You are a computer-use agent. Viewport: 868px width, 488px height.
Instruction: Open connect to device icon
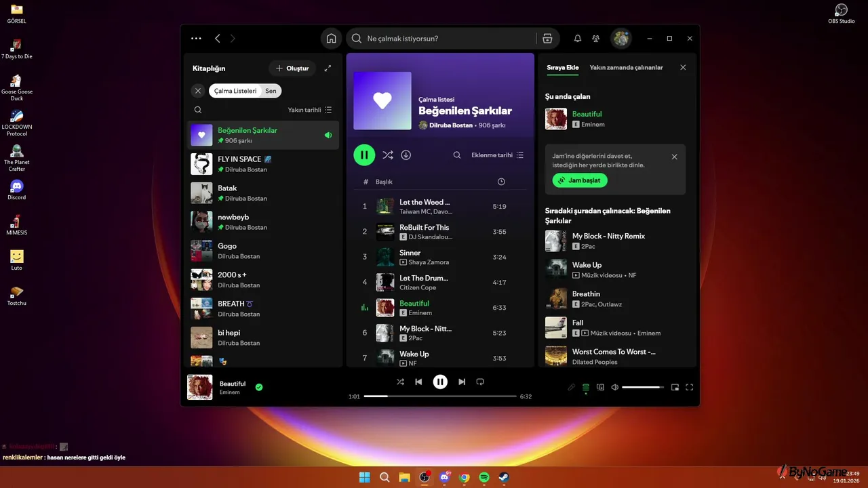600,387
